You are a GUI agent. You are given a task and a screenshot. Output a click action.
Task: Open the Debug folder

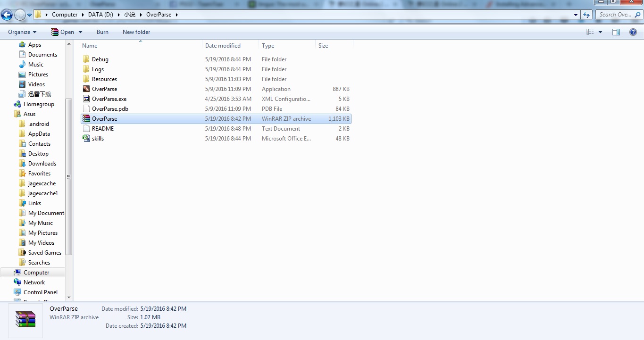pos(100,59)
